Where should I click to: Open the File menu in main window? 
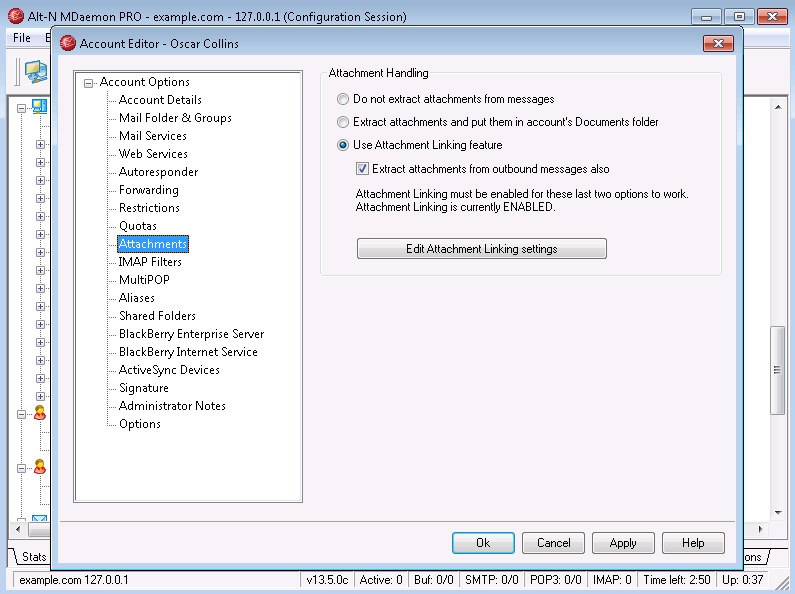[22, 38]
